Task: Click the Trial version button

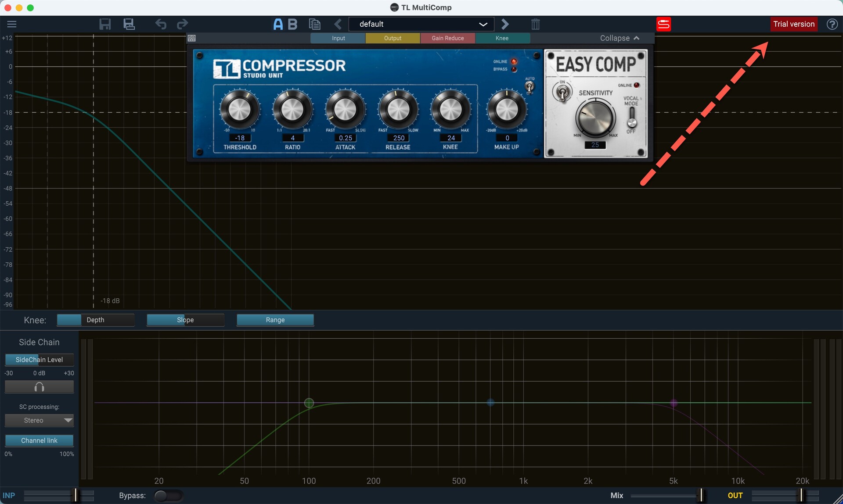Action: pos(794,24)
